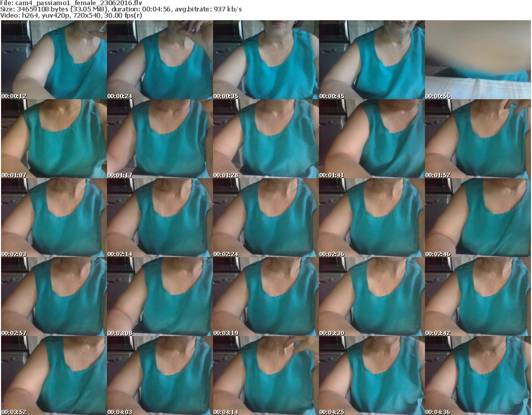Open the frame at 00:01:28
532x415 pixels.
coord(266,139)
